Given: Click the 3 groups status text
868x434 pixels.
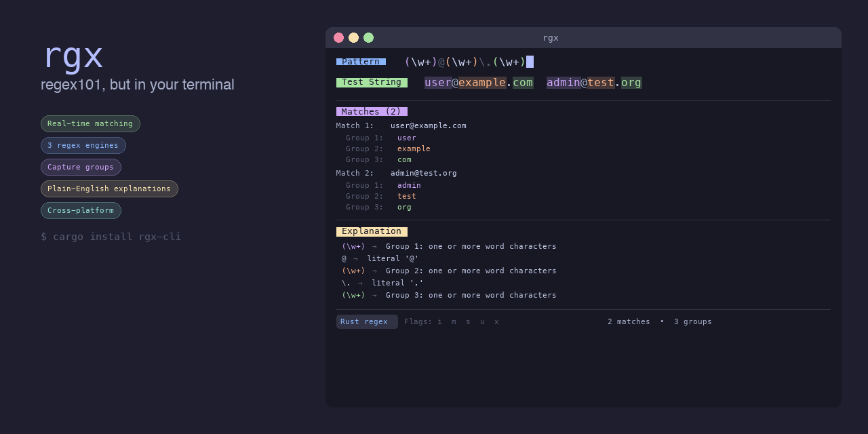Looking at the screenshot, I should click(693, 321).
